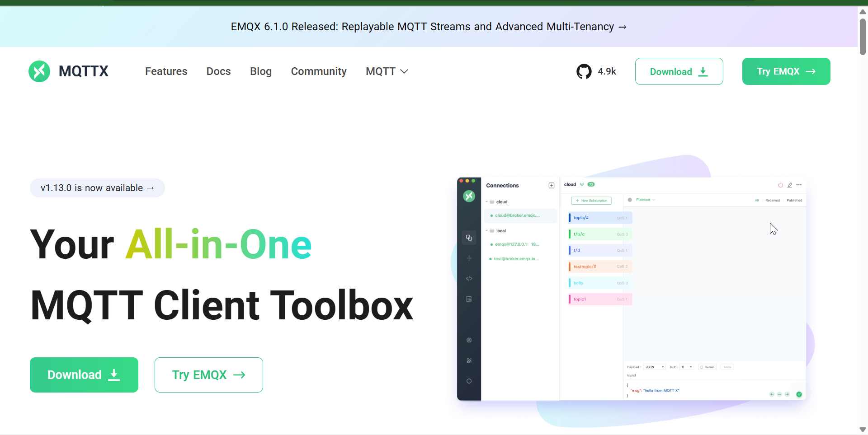The height and width of the screenshot is (435, 868).
Task: Click the 4.9k GitHub star count
Action: 607,71
